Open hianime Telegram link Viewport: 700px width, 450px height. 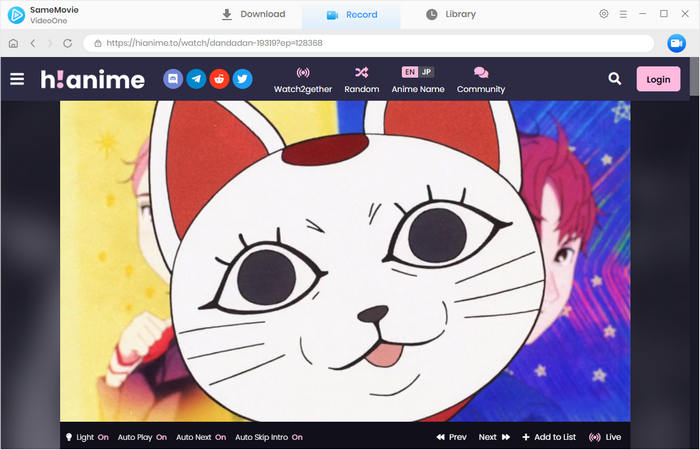tap(196, 79)
